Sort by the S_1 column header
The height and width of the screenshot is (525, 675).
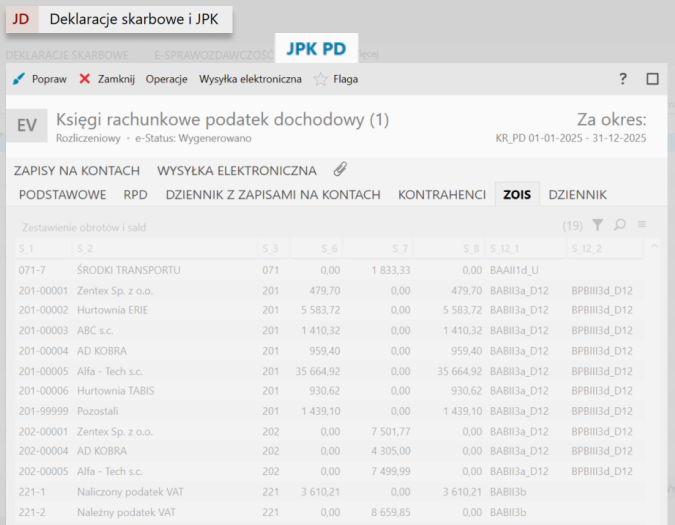point(27,247)
